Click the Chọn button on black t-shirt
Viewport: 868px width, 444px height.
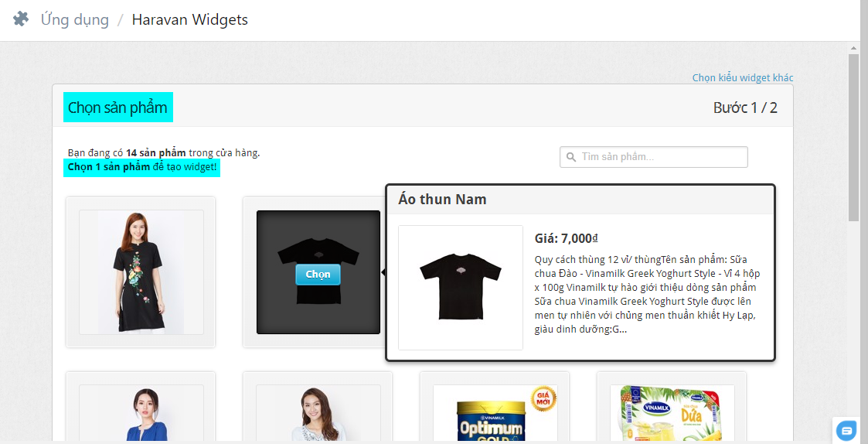(x=318, y=275)
